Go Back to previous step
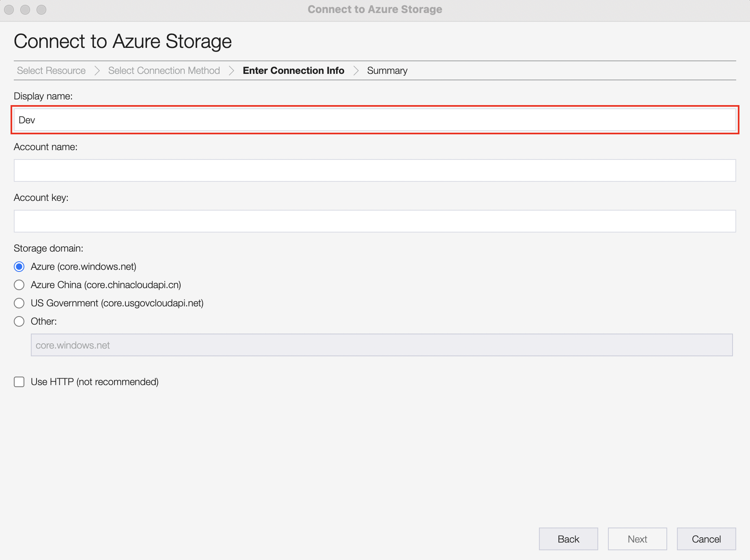 pos(568,539)
